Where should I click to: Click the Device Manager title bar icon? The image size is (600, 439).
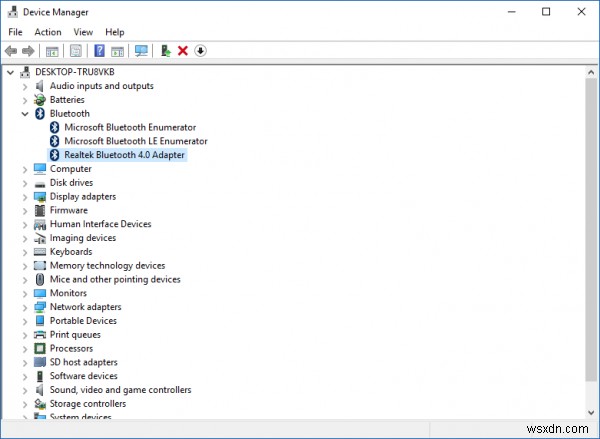point(13,12)
